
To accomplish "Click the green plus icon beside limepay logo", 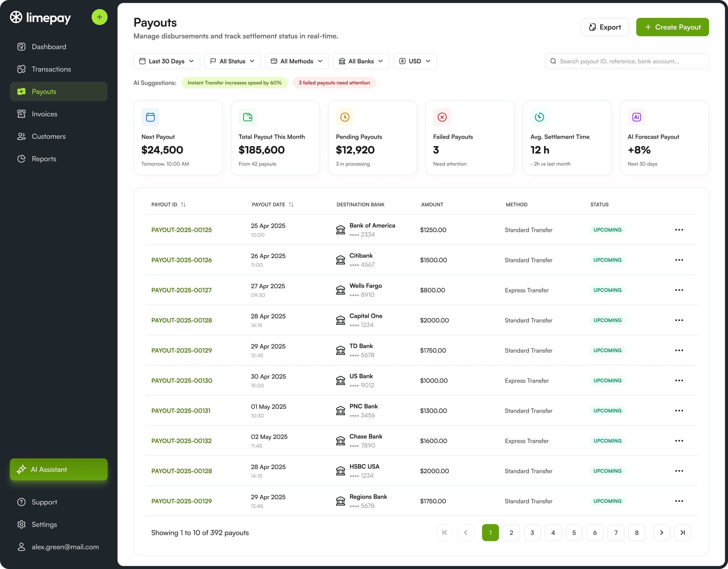I will point(99,17).
